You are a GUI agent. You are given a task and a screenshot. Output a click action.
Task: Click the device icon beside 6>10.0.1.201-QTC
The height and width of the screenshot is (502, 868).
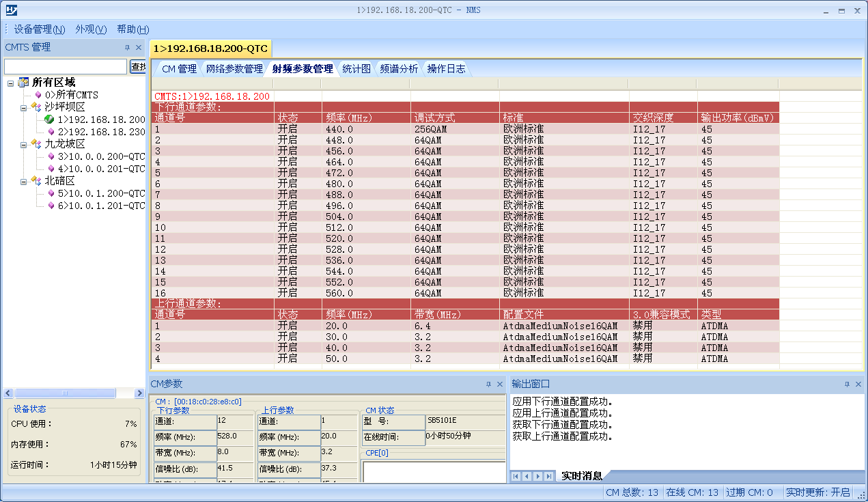coord(51,206)
